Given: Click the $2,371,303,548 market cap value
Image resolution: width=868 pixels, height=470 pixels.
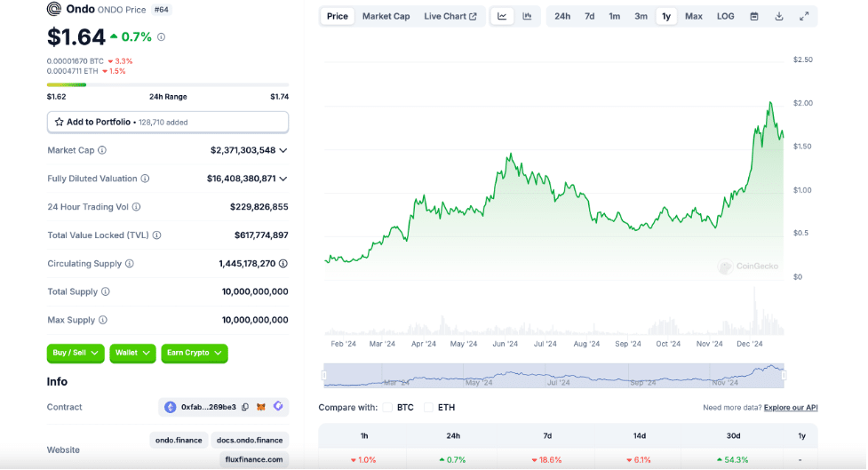Looking at the screenshot, I should pyautogui.click(x=243, y=150).
